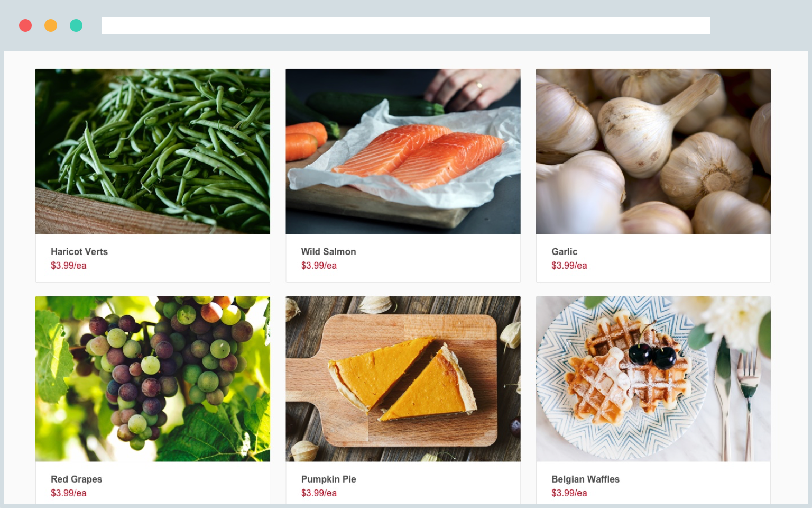The image size is (812, 508).
Task: Select the Belgian Waffles product title
Action: point(586,479)
